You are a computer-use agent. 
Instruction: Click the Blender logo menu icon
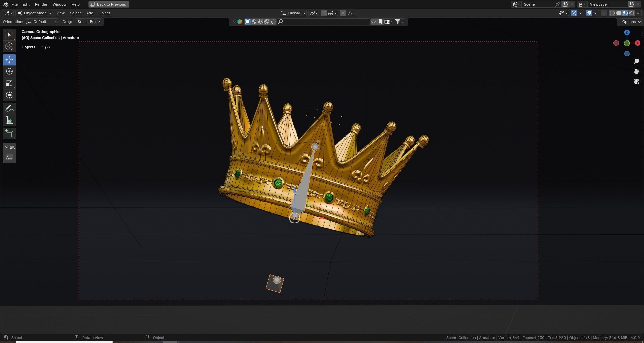click(x=6, y=4)
